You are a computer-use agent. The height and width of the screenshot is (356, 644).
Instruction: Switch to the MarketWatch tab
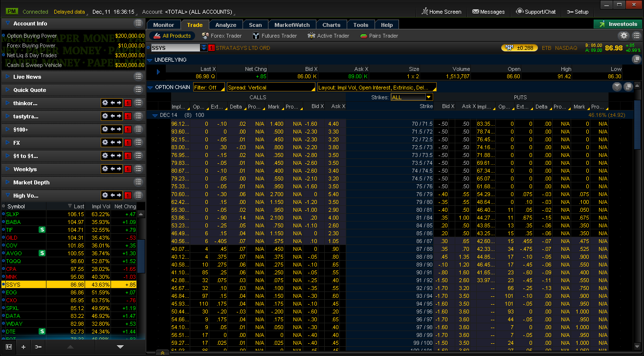[292, 25]
